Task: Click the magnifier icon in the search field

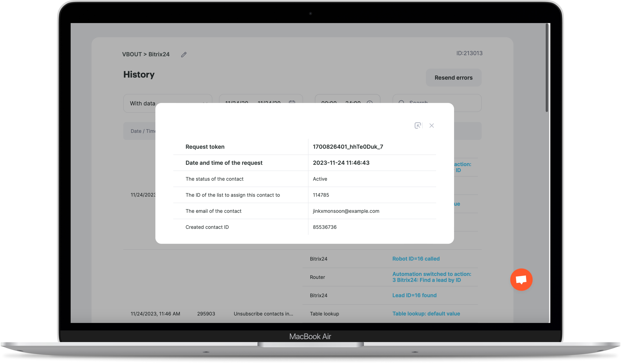Action: tap(401, 102)
